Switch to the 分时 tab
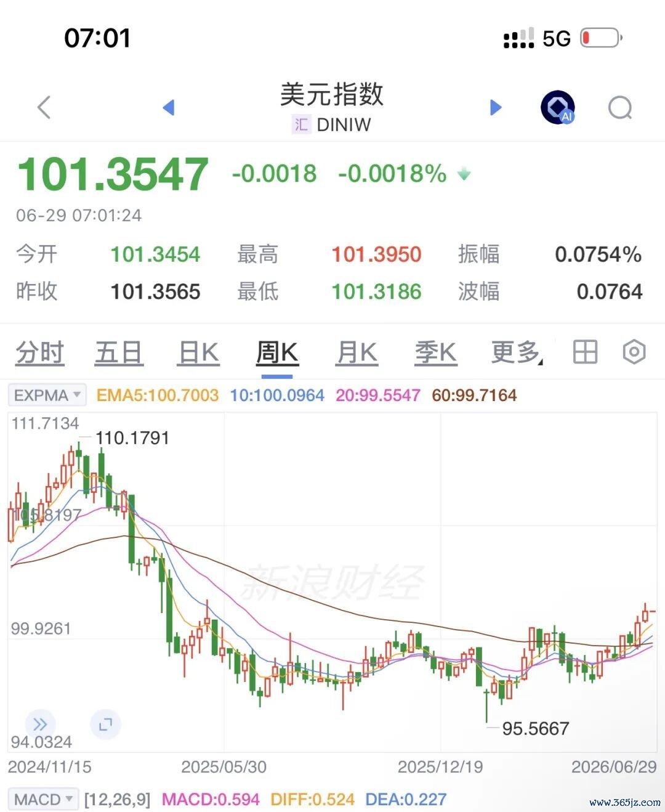Viewport: 665px width, 812px height. click(x=40, y=353)
